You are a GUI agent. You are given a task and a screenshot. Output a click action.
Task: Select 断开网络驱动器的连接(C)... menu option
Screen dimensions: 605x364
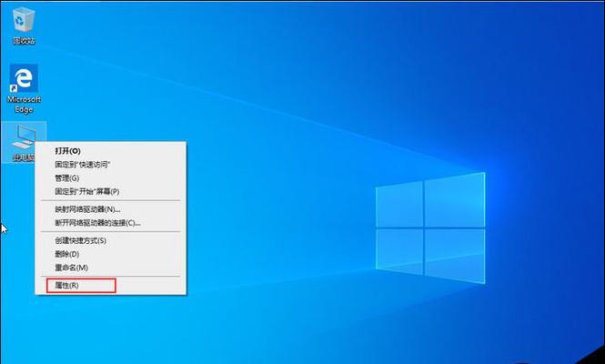click(x=97, y=223)
